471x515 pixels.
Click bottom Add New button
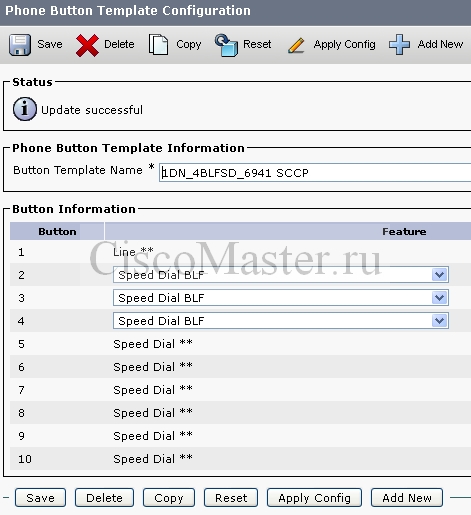pos(407,498)
